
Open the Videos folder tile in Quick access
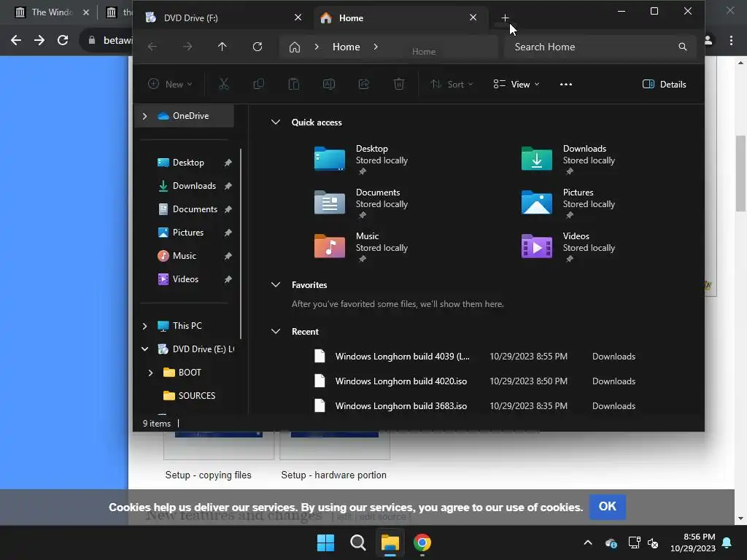569,246
